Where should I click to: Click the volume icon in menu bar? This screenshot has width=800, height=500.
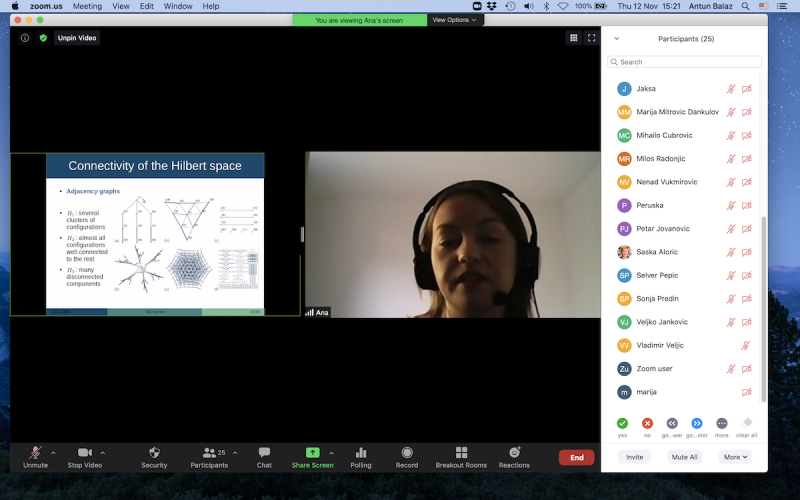coord(529,6)
